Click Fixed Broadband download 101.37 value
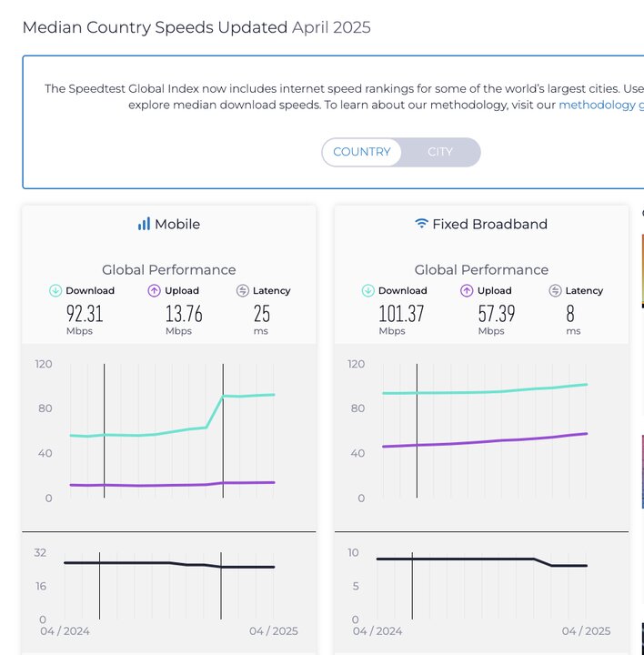 click(x=401, y=314)
